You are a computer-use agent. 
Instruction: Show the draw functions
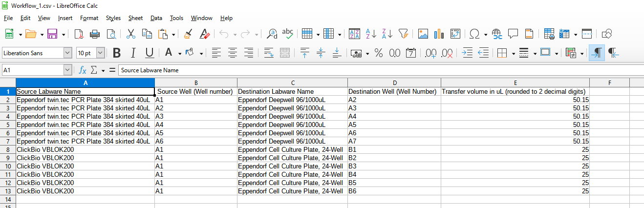606,34
